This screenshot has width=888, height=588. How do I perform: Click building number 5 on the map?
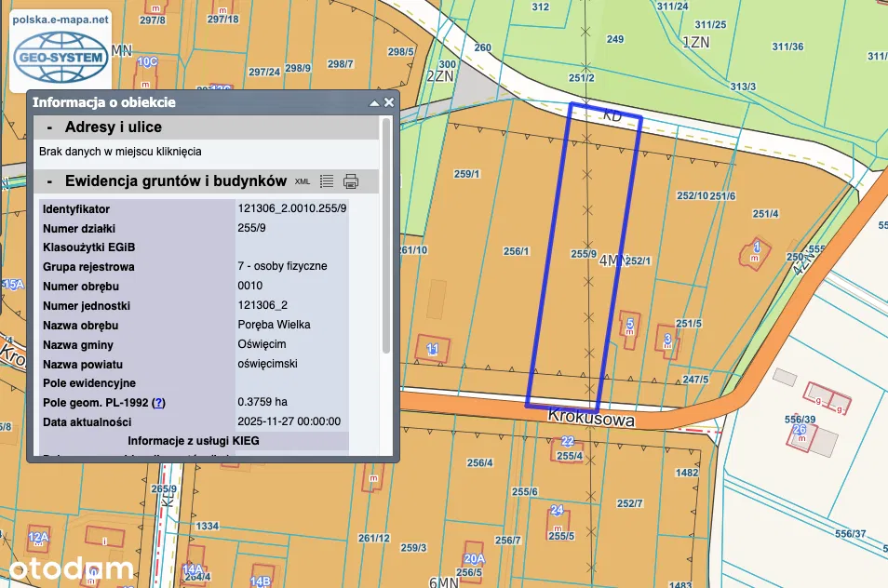[630, 326]
